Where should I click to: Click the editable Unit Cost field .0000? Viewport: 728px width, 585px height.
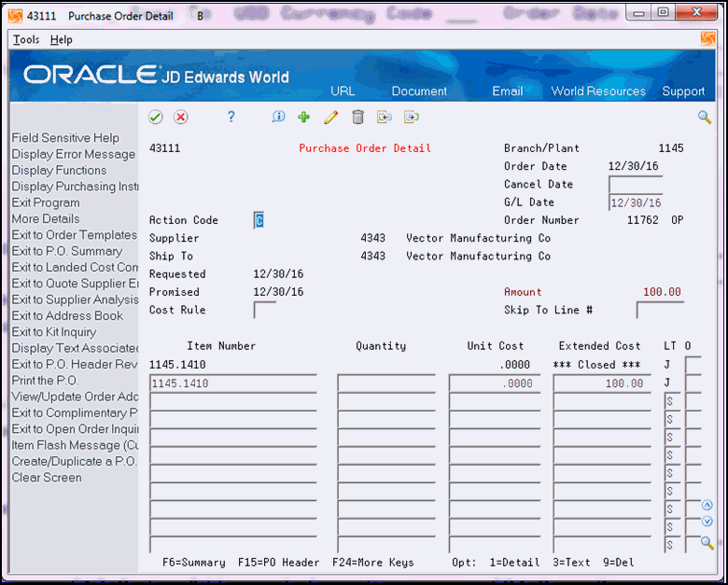pos(495,383)
